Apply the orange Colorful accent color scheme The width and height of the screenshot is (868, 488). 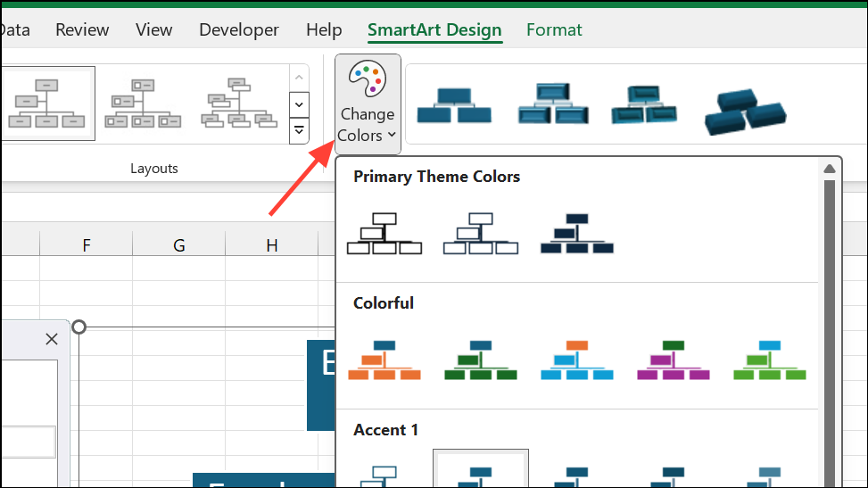click(384, 360)
